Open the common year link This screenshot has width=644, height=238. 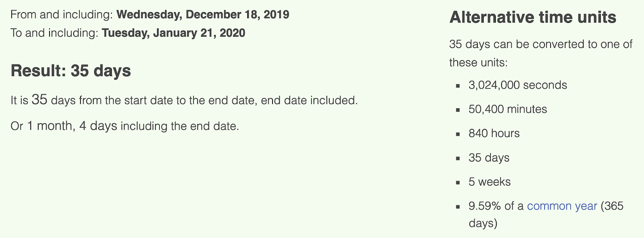coord(562,206)
